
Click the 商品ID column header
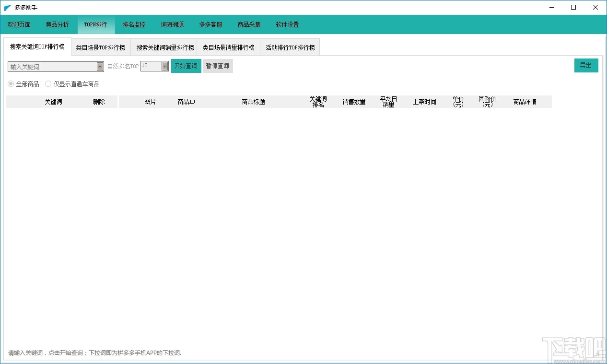187,102
